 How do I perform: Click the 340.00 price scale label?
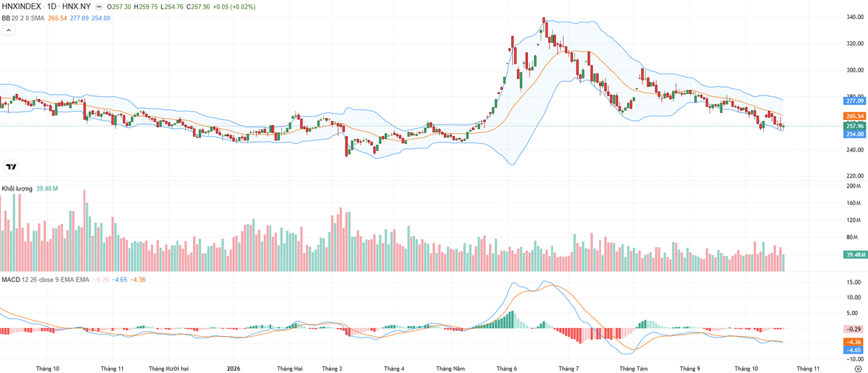[x=856, y=17]
